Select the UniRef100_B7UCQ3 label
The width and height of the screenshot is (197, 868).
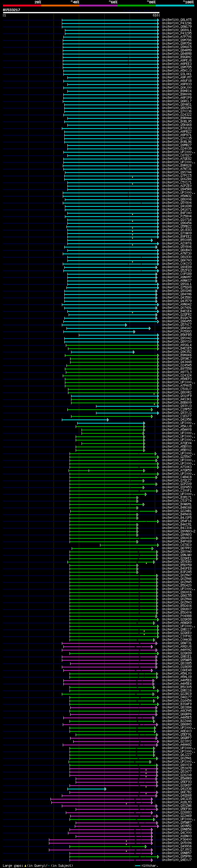[x=177, y=128]
